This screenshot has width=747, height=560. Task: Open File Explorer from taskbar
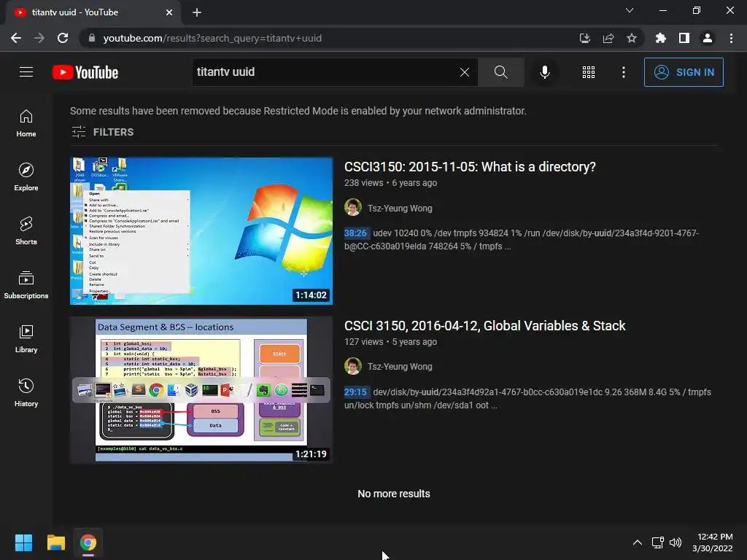[55, 542]
